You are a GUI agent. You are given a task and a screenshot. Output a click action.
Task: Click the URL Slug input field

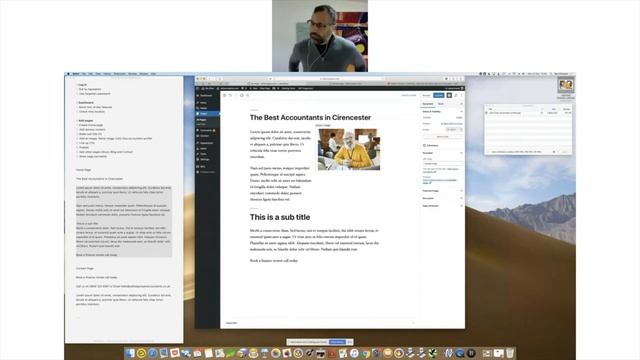tap(442, 164)
